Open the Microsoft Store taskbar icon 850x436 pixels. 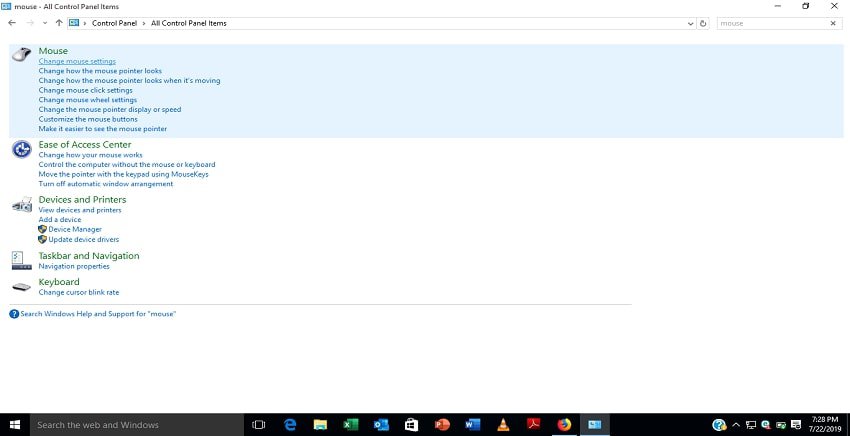[411, 425]
